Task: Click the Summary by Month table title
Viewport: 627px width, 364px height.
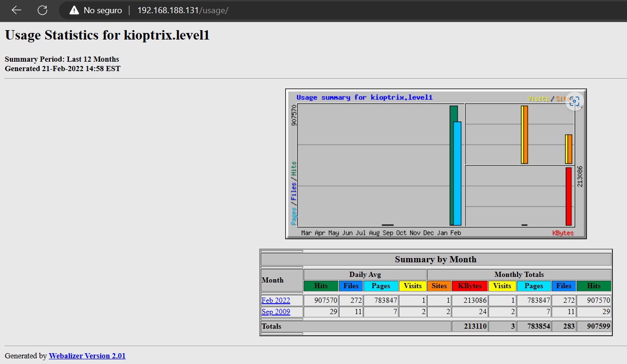Action: point(436,259)
